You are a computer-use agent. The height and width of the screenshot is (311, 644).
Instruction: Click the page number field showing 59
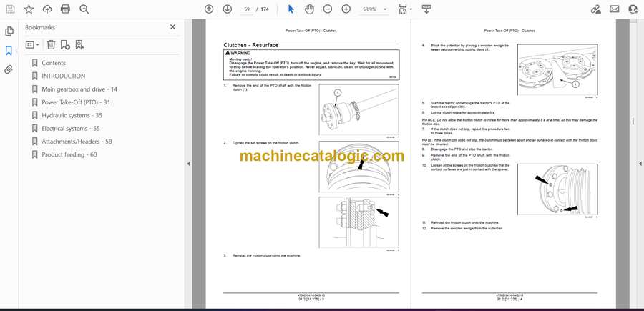246,9
